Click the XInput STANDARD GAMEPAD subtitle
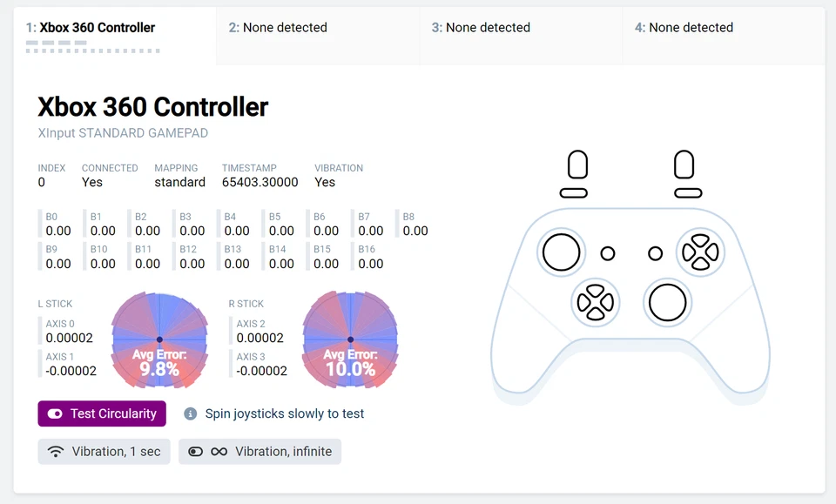The width and height of the screenshot is (836, 504). pyautogui.click(x=123, y=132)
